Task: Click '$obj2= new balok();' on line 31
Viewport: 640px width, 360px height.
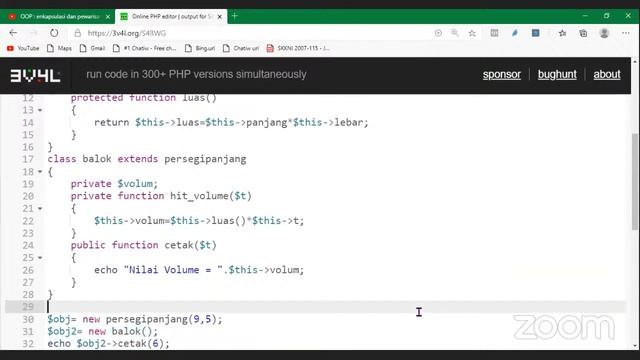Action: (x=102, y=331)
